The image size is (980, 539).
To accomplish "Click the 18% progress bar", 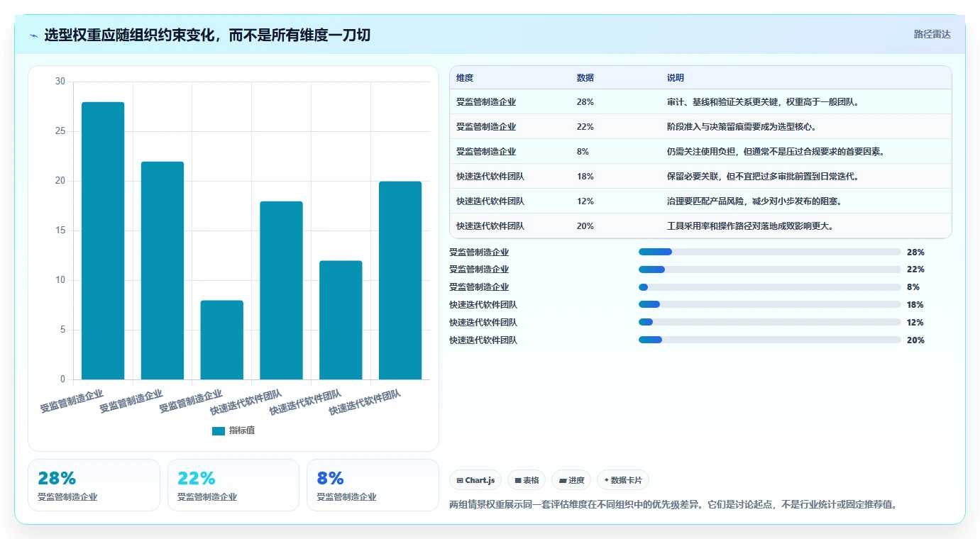I will pos(770,305).
